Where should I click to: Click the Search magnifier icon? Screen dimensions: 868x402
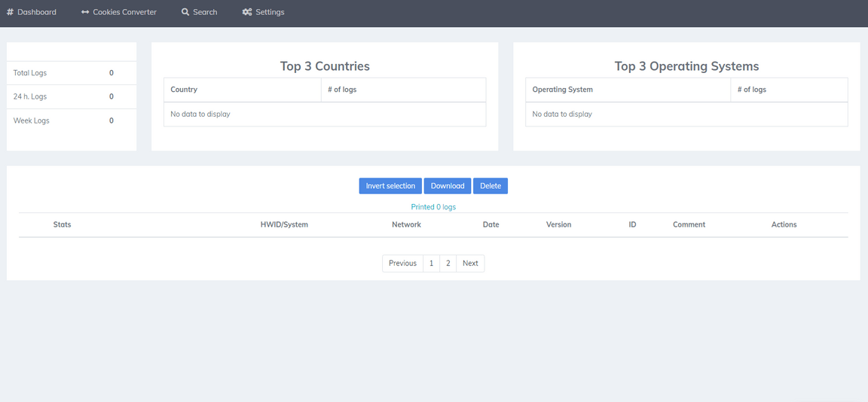tap(185, 12)
